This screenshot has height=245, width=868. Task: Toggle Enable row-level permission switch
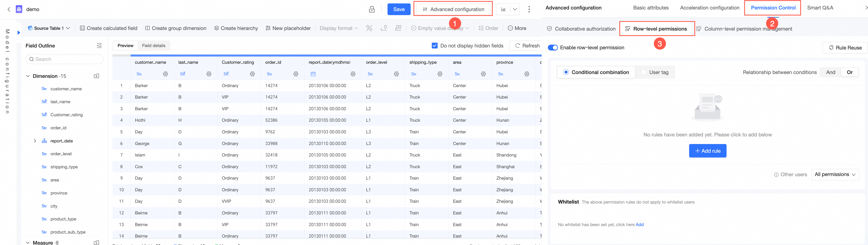[x=553, y=47]
